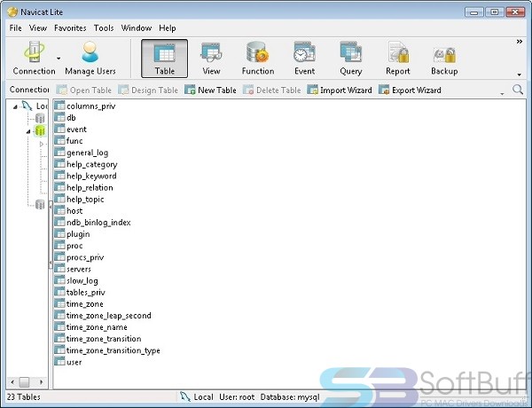Screen dimensions: 532x408
Task: Open the File menu
Action: pyautogui.click(x=16, y=27)
